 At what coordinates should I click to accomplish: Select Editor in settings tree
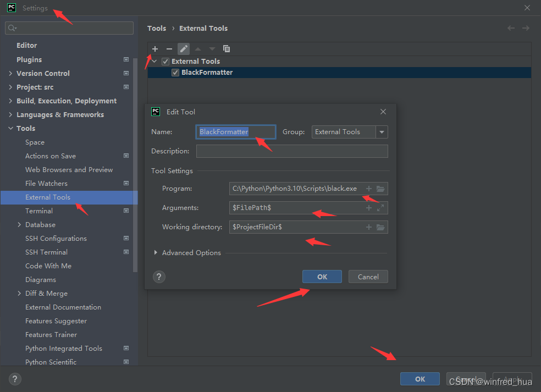(26, 46)
